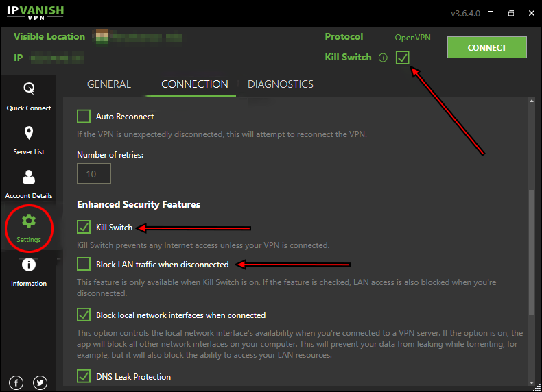Image resolution: width=542 pixels, height=392 pixels.
Task: Enable the Auto Reconnect checkbox
Action: coord(84,117)
